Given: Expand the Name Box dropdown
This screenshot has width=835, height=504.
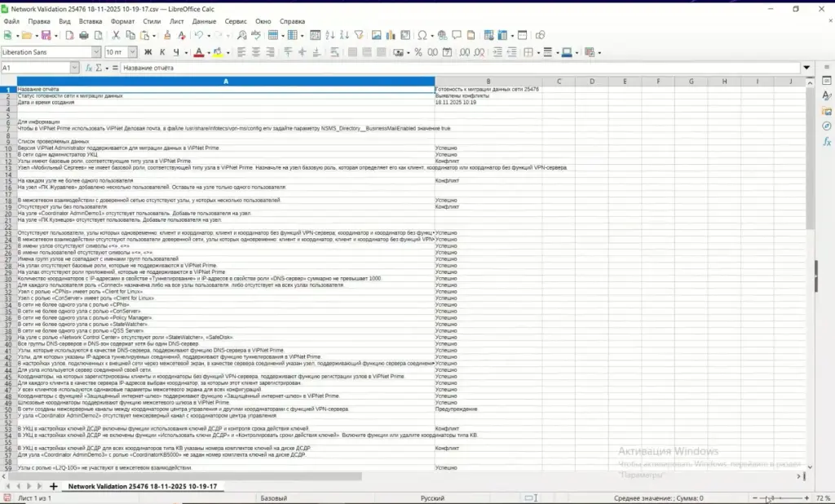Looking at the screenshot, I should coord(74,68).
